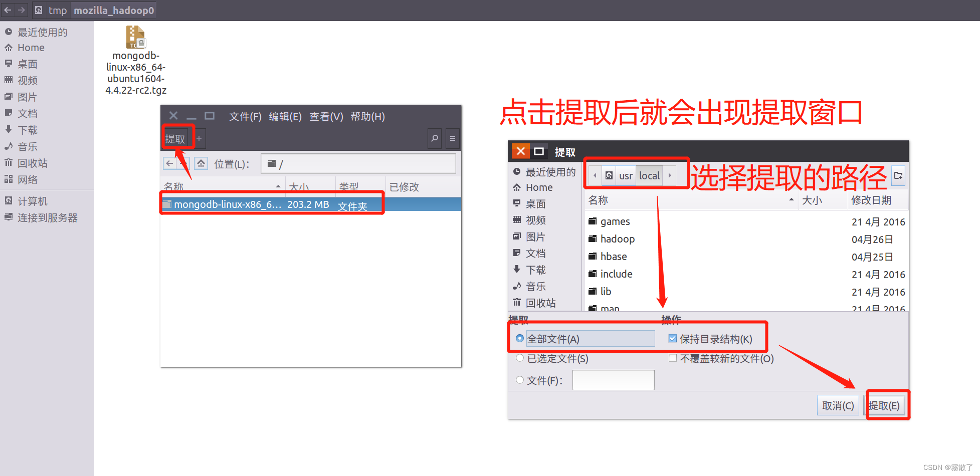Click usr in the extract path breadcrumb

pos(626,175)
